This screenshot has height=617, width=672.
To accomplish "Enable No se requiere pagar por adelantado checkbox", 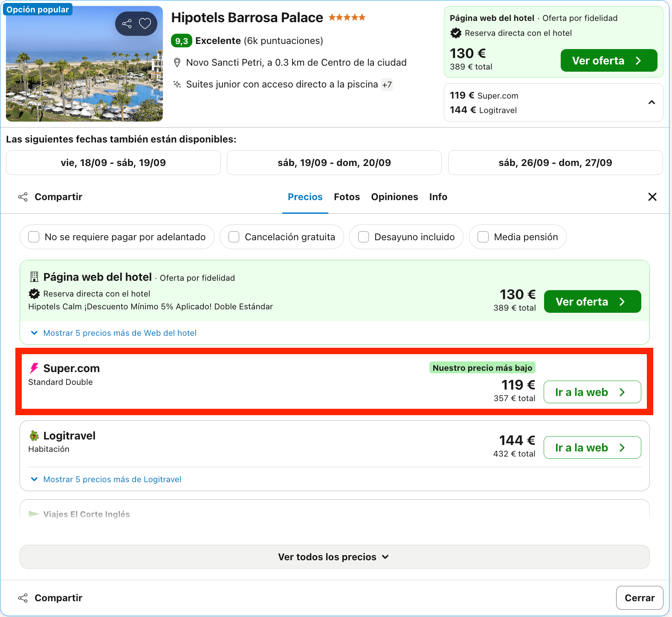I will tap(34, 237).
